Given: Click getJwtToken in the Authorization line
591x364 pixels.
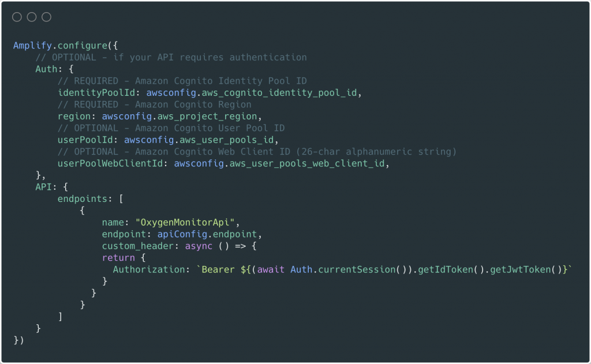Looking at the screenshot, I should point(520,269).
